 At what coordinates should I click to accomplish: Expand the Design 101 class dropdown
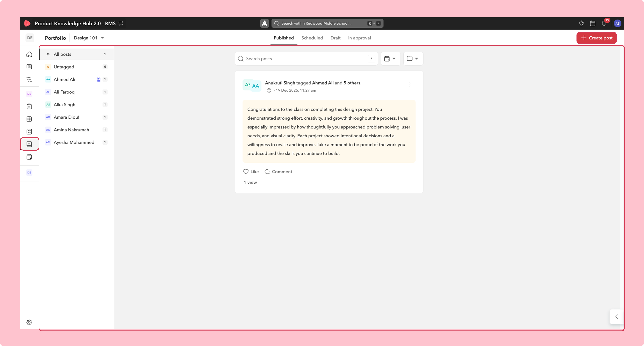coord(89,38)
